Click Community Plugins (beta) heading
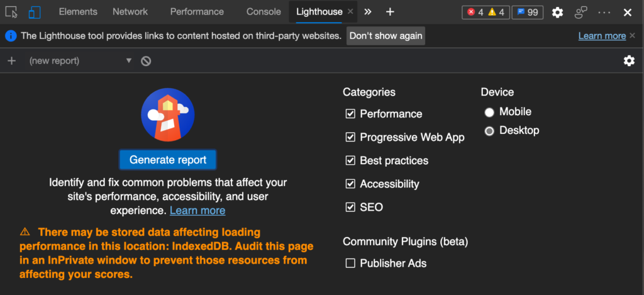The width and height of the screenshot is (644, 295). pos(406,242)
